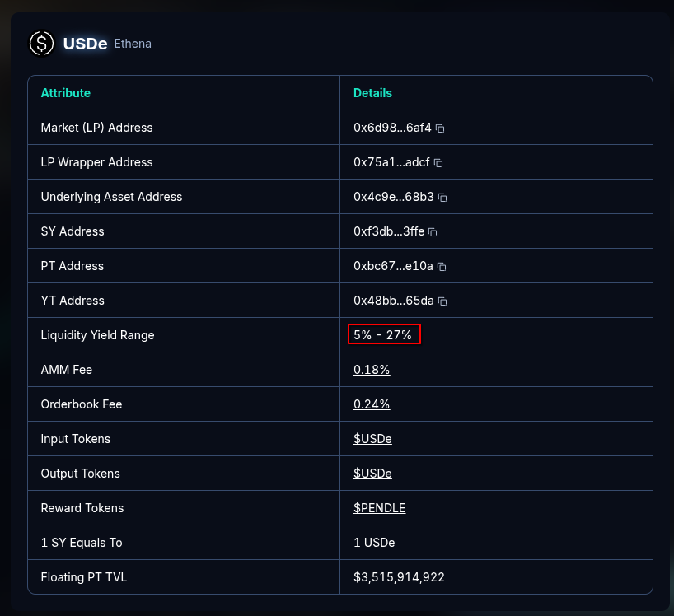Copy the LP Wrapper Address
The height and width of the screenshot is (616, 674).
(438, 163)
